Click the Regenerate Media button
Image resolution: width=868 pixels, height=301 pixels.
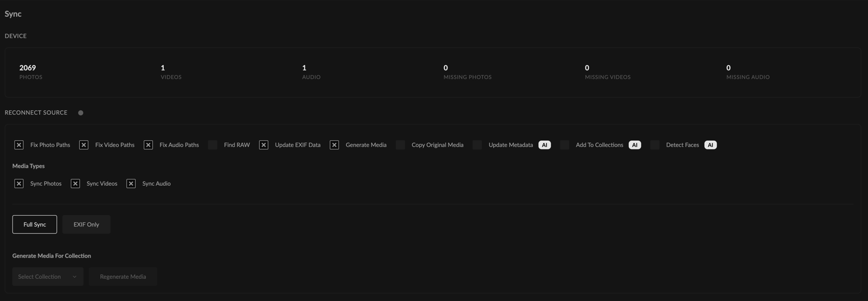(x=123, y=277)
